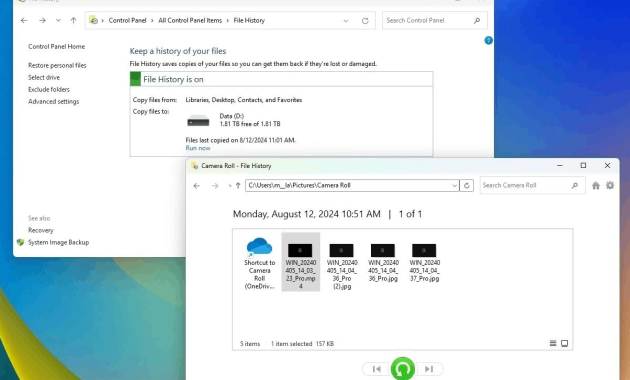Expand the Camera Roll address dropdown arrow
The image size is (630, 380).
tap(454, 186)
